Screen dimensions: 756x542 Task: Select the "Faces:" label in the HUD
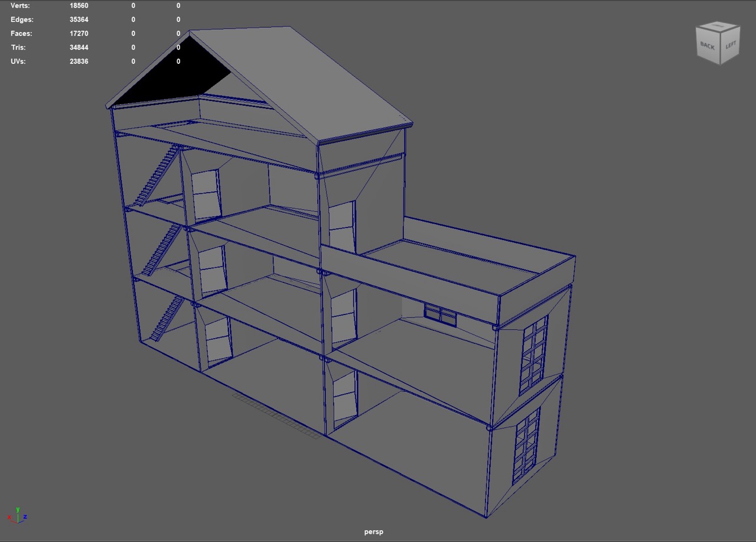point(21,34)
